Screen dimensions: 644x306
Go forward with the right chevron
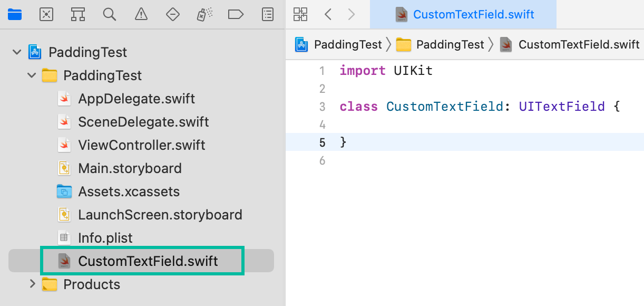(x=352, y=14)
